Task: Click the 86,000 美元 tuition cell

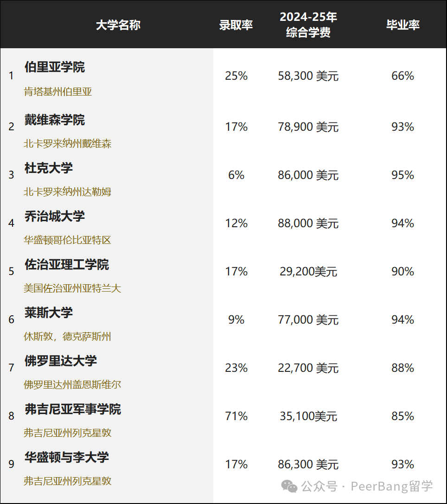Action: [x=308, y=175]
